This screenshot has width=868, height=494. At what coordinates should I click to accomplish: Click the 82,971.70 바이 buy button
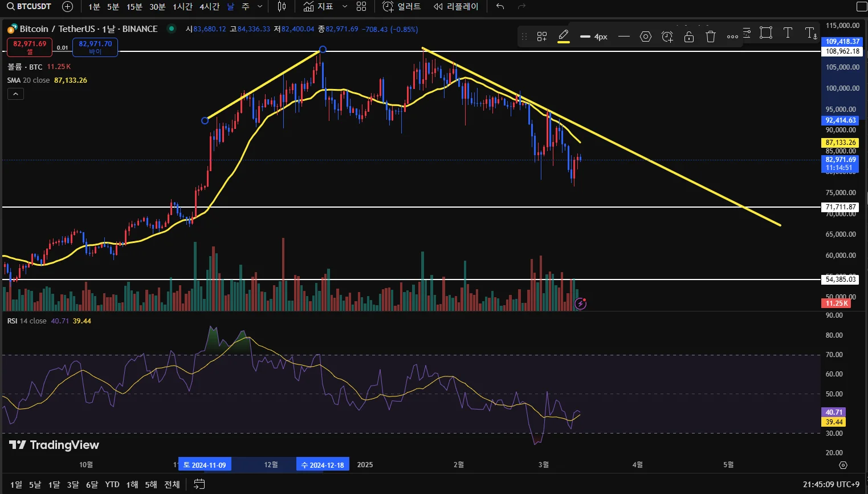pos(95,47)
